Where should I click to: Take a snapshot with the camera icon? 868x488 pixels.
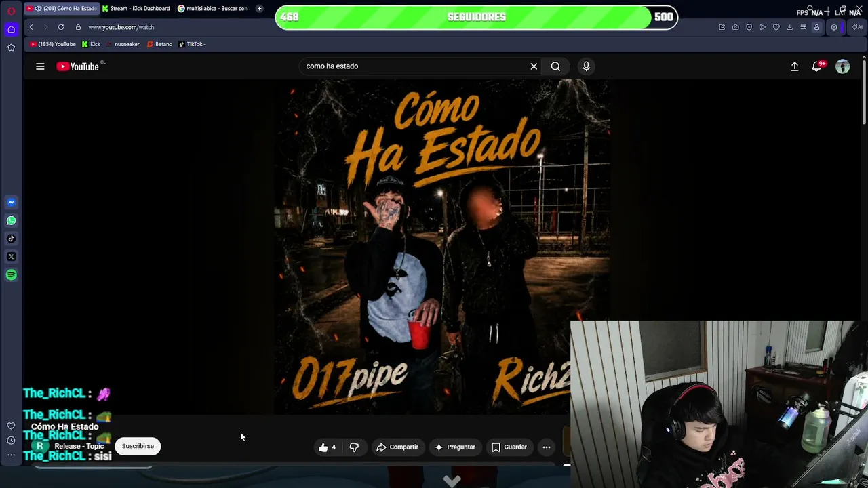736,27
